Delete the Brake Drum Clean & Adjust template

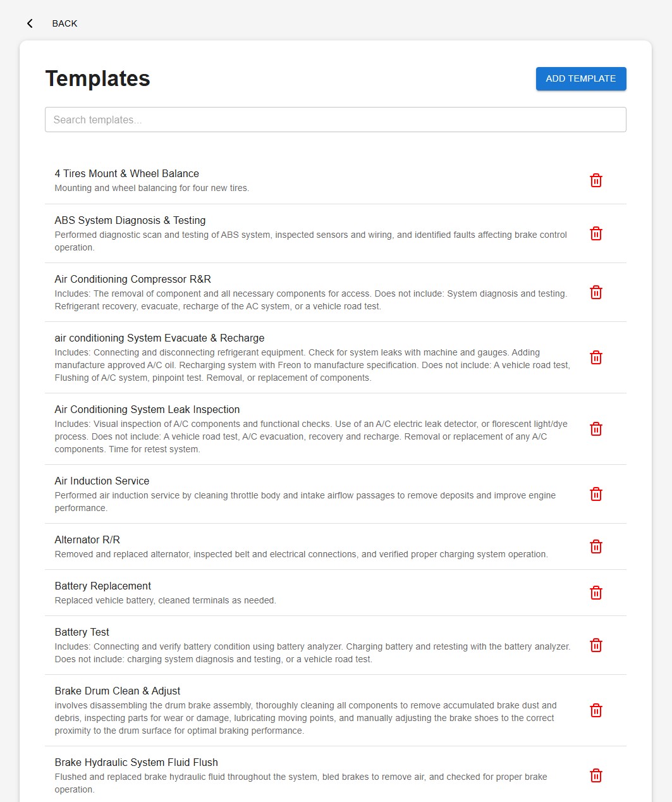pos(596,711)
